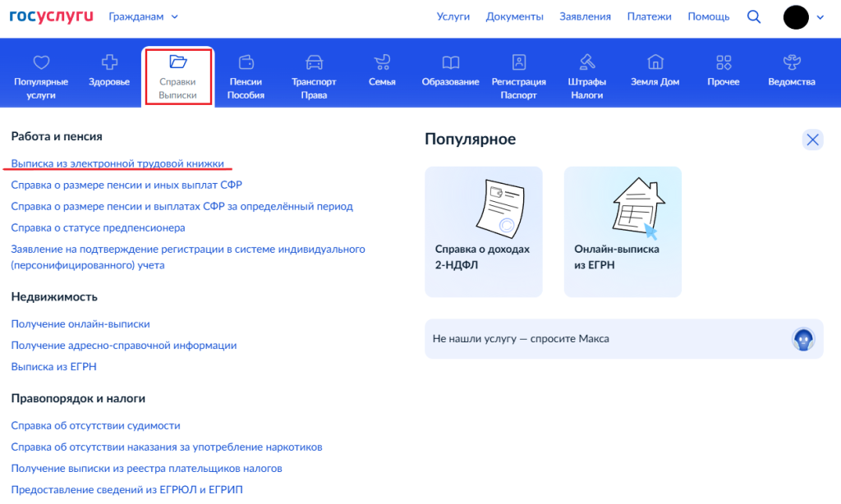Select the Штрафы Налоги gavel icon
Image resolution: width=841 pixels, height=504 pixels.
tap(587, 62)
